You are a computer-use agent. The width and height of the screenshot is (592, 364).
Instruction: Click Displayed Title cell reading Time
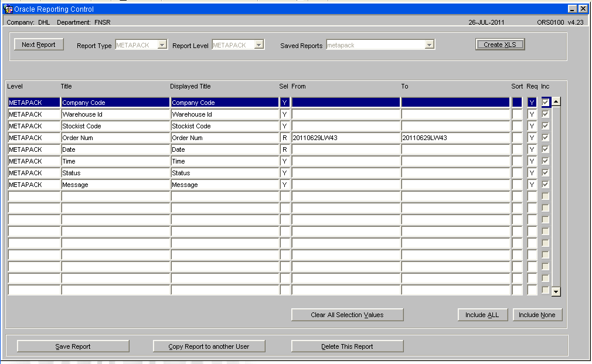click(x=224, y=161)
